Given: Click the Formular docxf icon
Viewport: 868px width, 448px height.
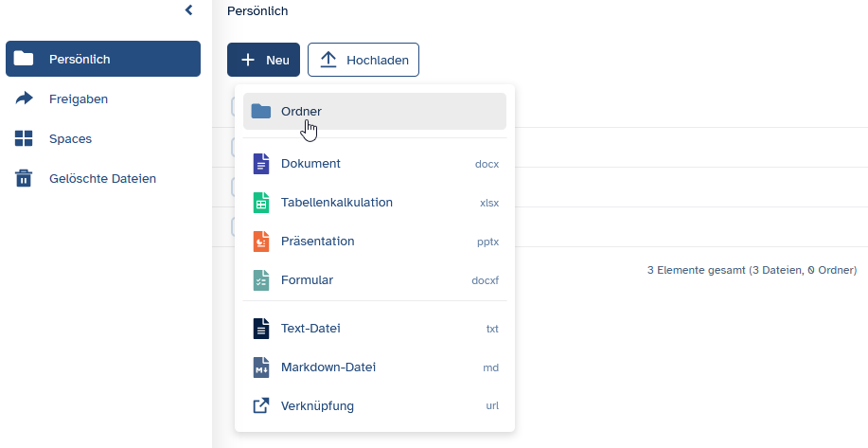Looking at the screenshot, I should [261, 280].
